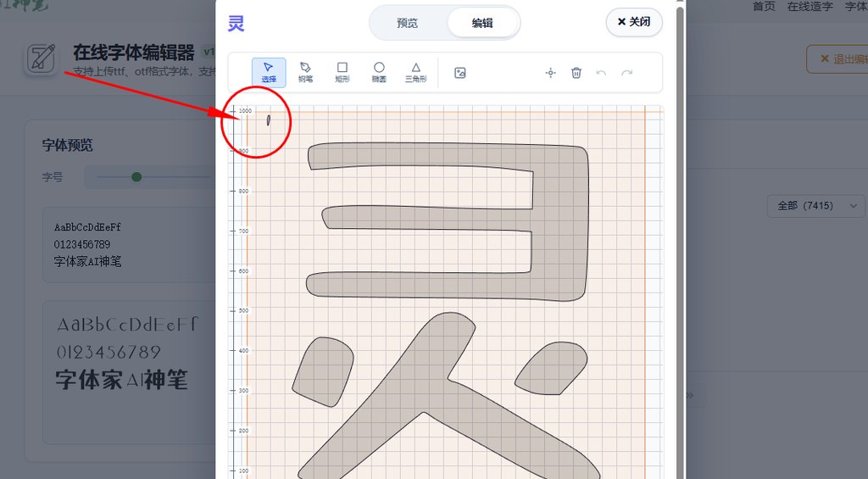Delete selection with the trash icon

click(576, 73)
